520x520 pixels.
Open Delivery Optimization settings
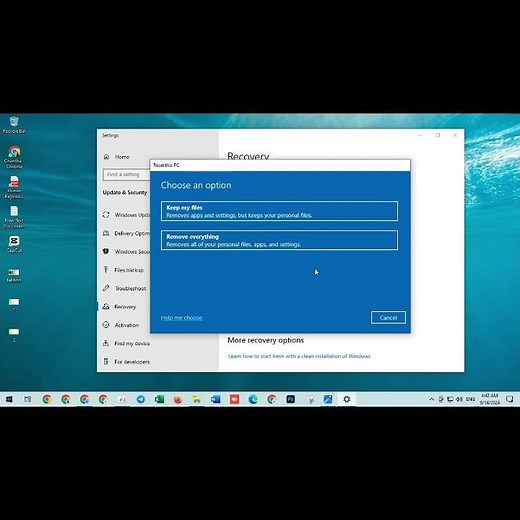[126, 233]
